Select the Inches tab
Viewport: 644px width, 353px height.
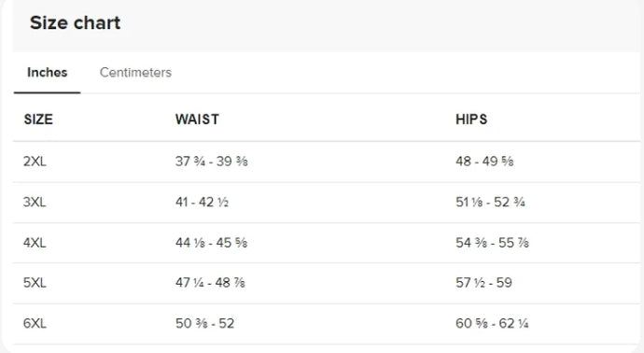(x=48, y=72)
